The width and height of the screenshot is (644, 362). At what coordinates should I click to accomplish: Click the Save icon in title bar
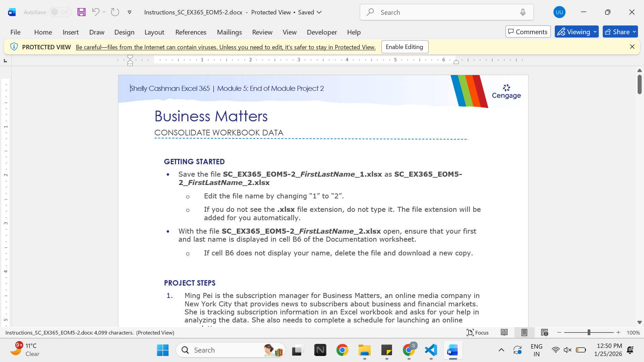[81, 12]
